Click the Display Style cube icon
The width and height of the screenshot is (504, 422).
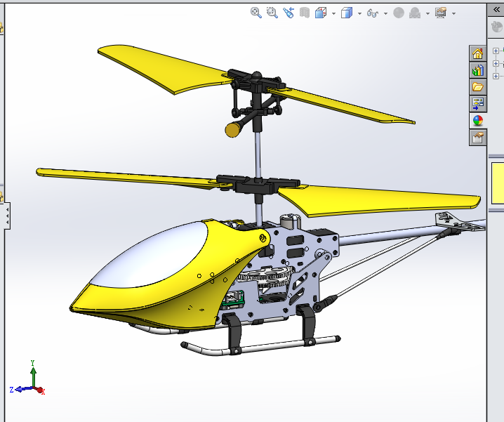tap(347, 13)
